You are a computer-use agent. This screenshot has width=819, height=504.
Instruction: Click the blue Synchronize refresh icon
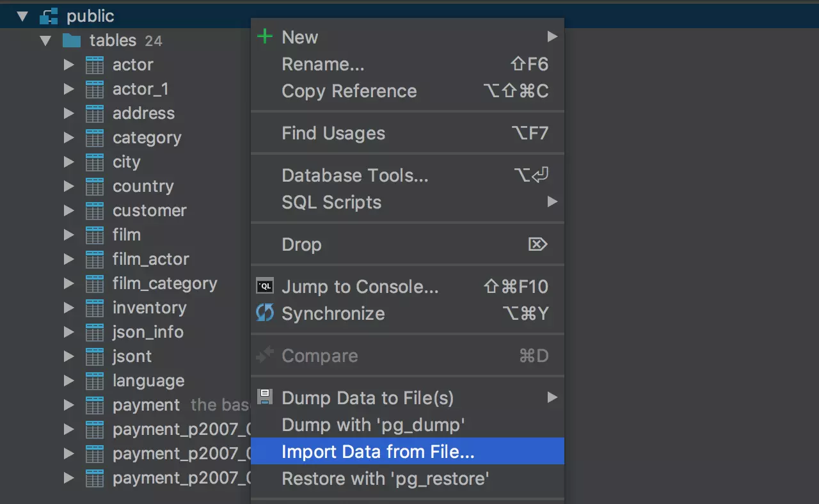coord(264,313)
